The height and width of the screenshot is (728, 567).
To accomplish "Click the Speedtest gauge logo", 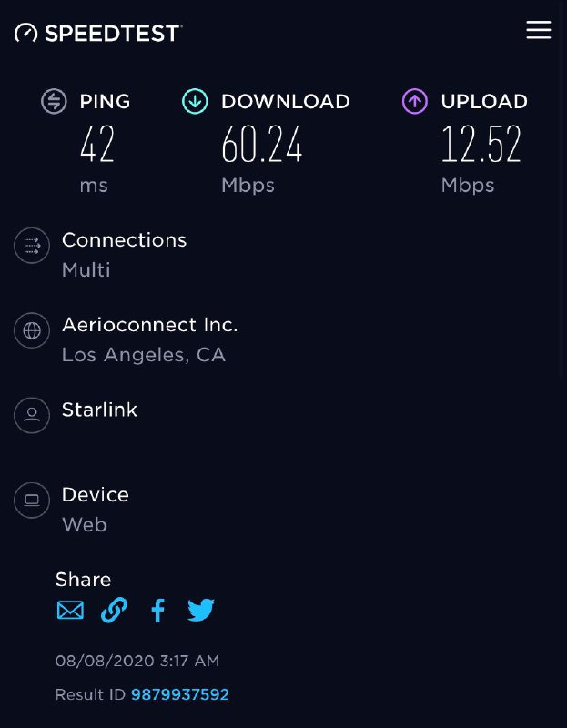I will tap(27, 32).
